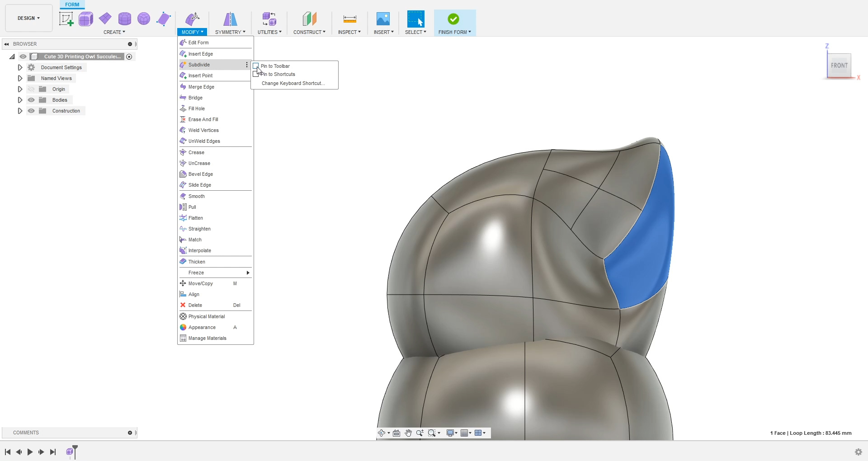The width and height of the screenshot is (868, 461).
Task: Click the Construct plane toolbar icon
Action: pyautogui.click(x=309, y=19)
